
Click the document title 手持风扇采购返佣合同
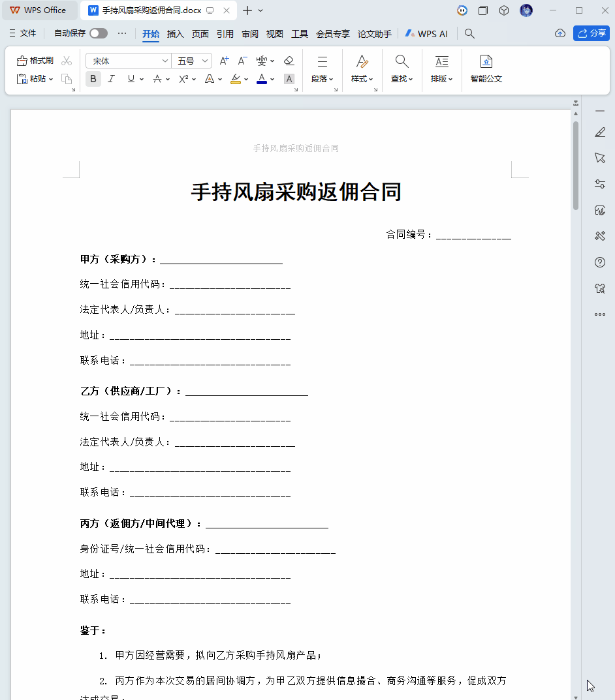(x=296, y=192)
